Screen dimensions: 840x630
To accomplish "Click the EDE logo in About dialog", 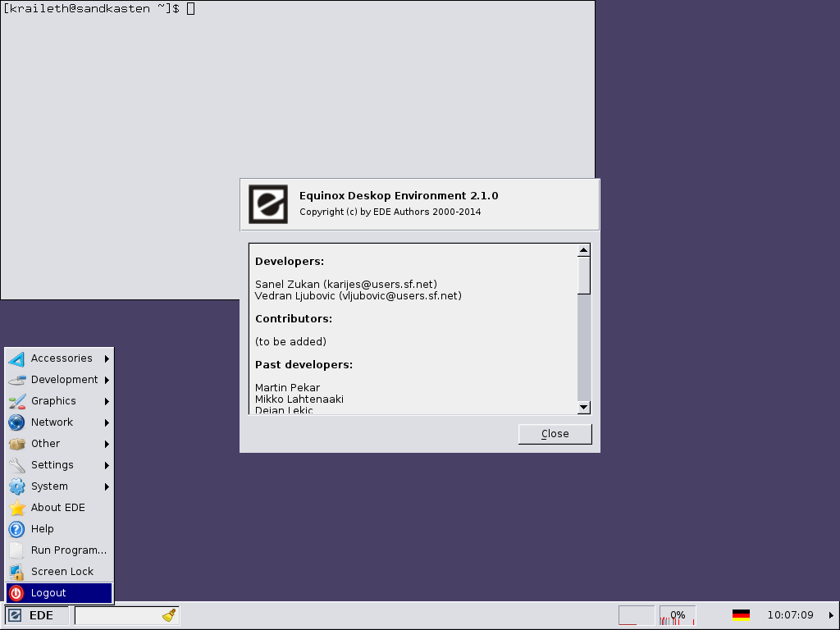I will click(x=268, y=204).
